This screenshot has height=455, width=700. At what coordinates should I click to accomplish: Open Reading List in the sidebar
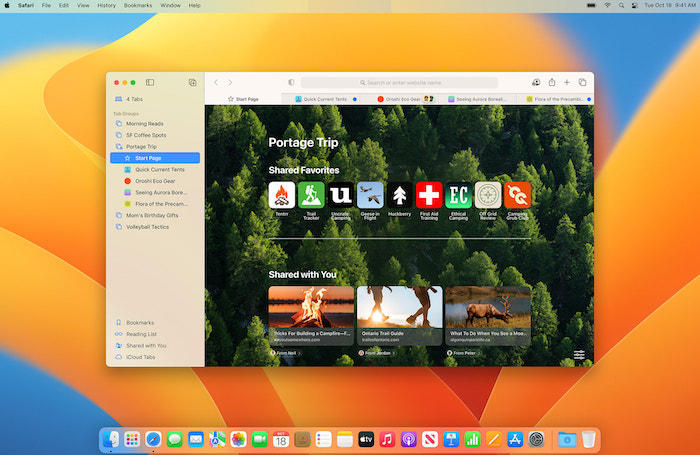142,334
